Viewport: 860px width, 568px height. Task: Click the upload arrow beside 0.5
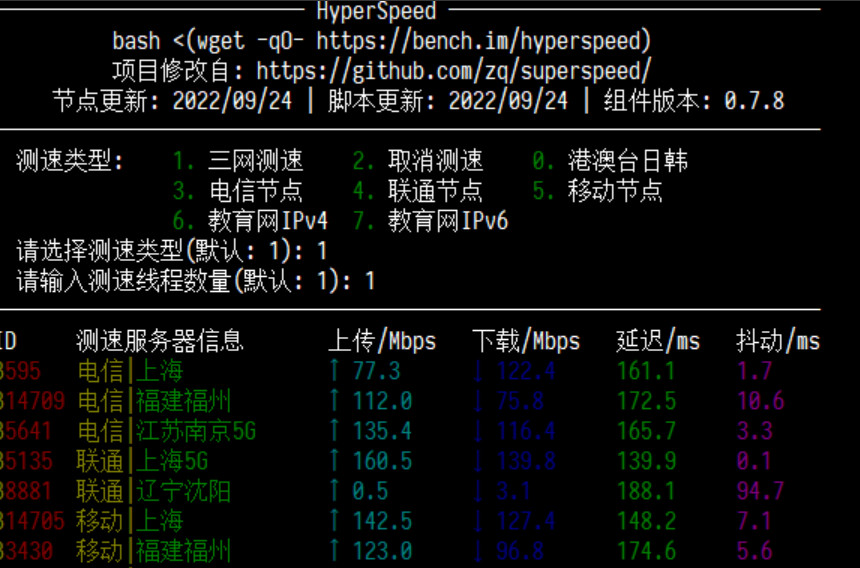(334, 491)
